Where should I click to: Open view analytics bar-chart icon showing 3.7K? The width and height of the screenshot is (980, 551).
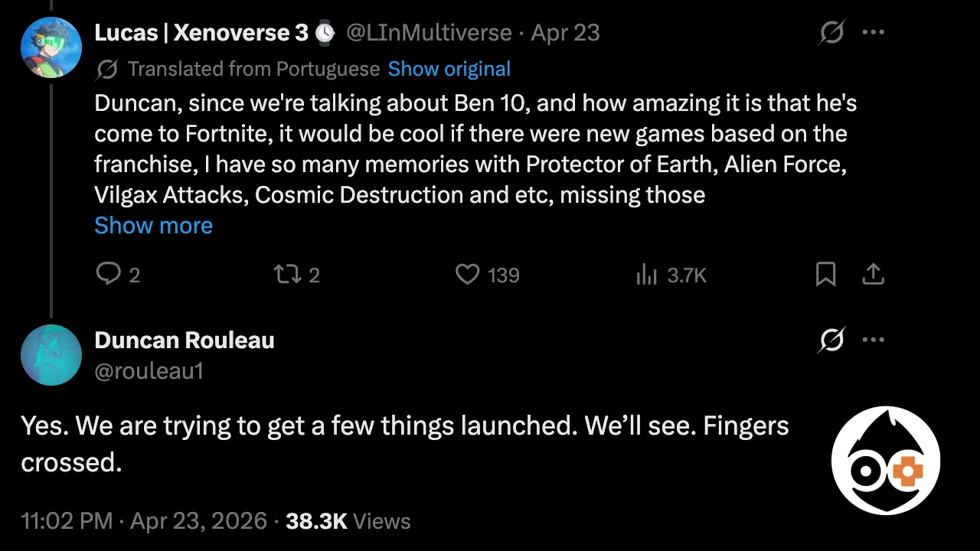coord(647,275)
